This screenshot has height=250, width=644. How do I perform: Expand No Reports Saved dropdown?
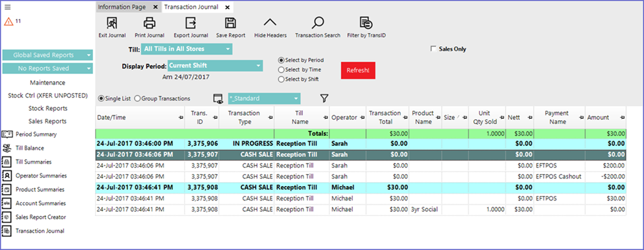[48, 69]
